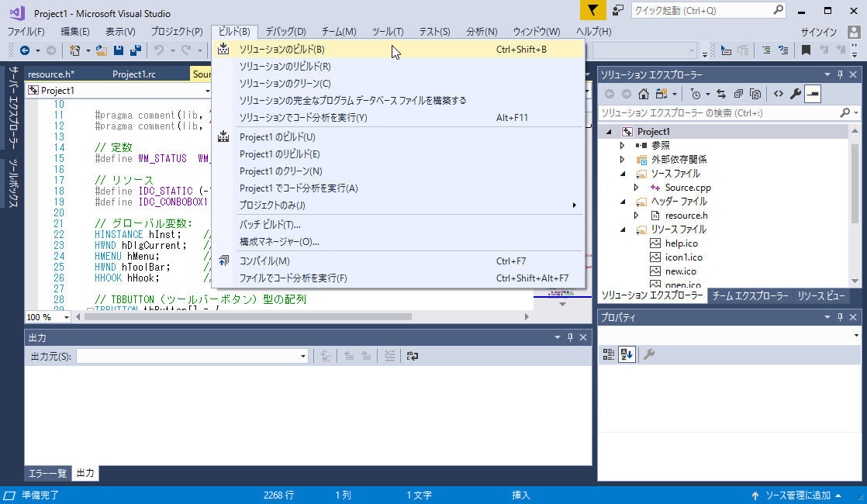Click サインイン sign-in link

click(818, 32)
